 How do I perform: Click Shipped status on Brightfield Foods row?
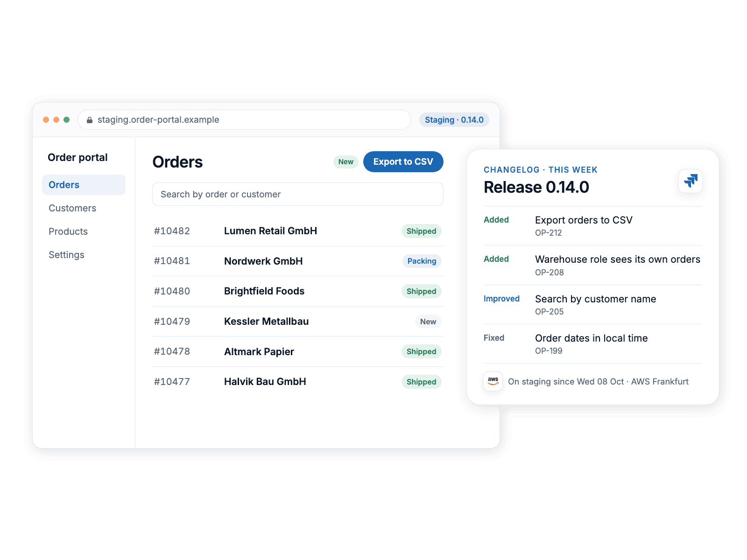pyautogui.click(x=421, y=291)
